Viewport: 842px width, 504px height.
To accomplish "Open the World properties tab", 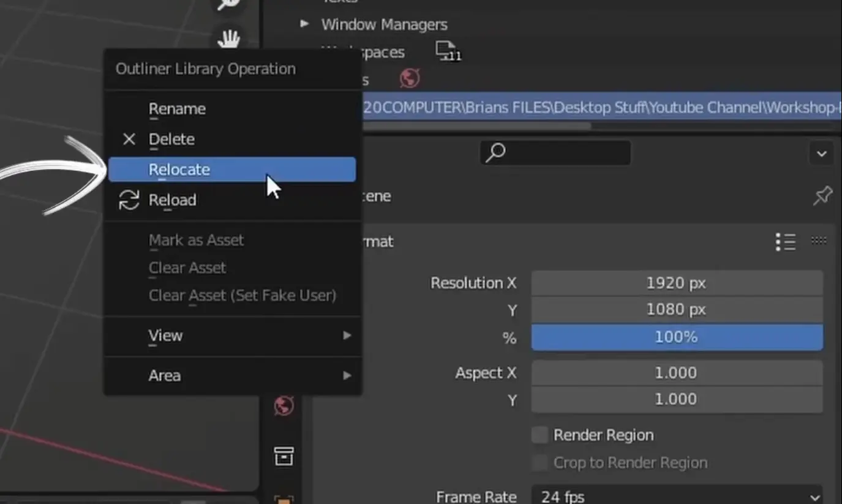I will 284,405.
